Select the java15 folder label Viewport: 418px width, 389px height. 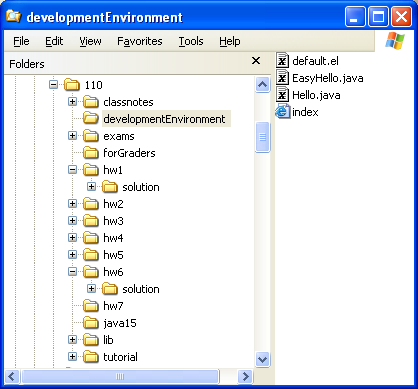click(120, 323)
